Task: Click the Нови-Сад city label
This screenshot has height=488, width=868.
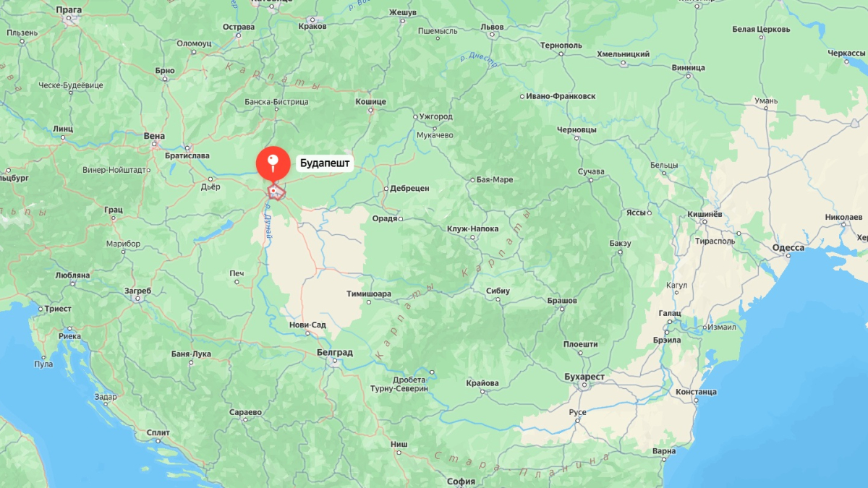Action: coord(307,325)
